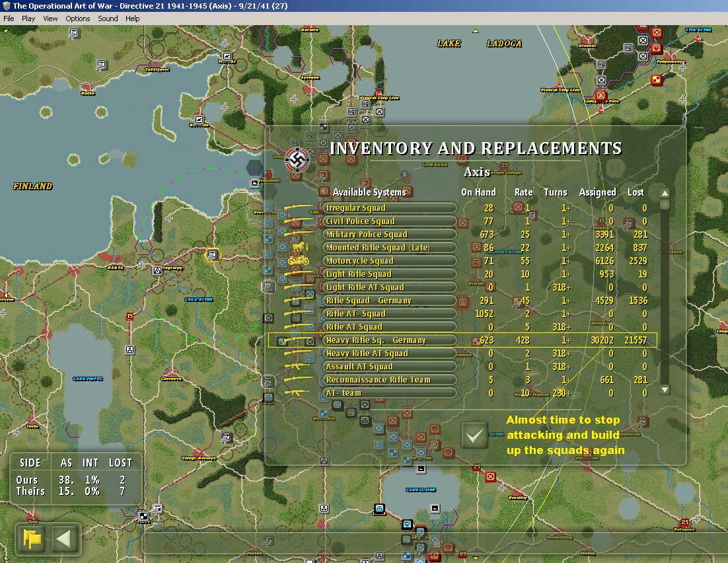The width and height of the screenshot is (728, 563).
Task: Select the Assault AT Squad entry
Action: click(x=389, y=367)
